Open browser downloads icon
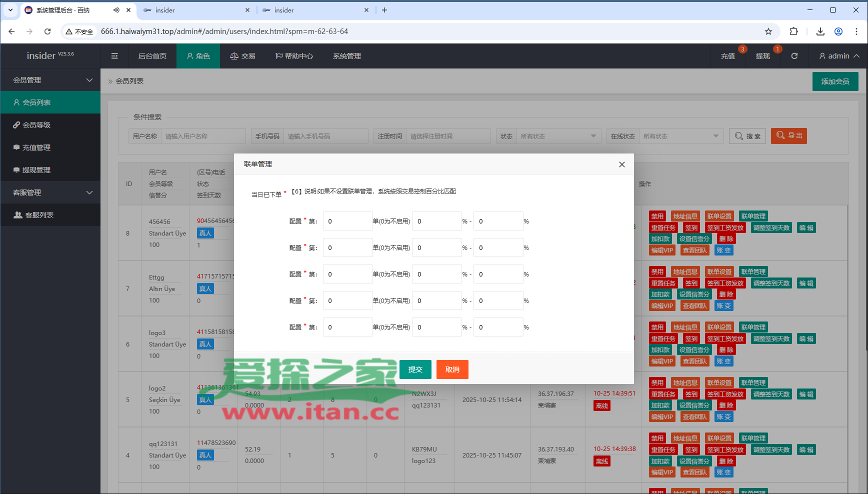 coord(820,31)
